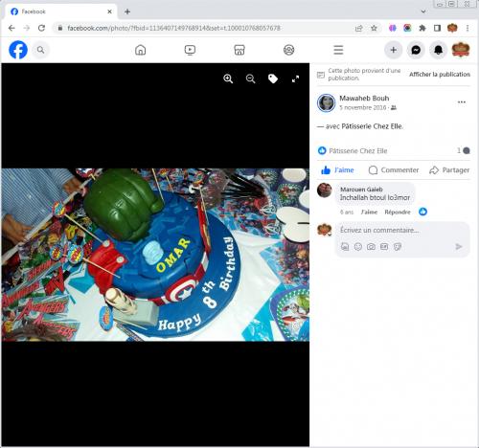Image resolution: width=479 pixels, height=448 pixels.
Task: Click the colorful camera extension icon
Action: (x=407, y=28)
